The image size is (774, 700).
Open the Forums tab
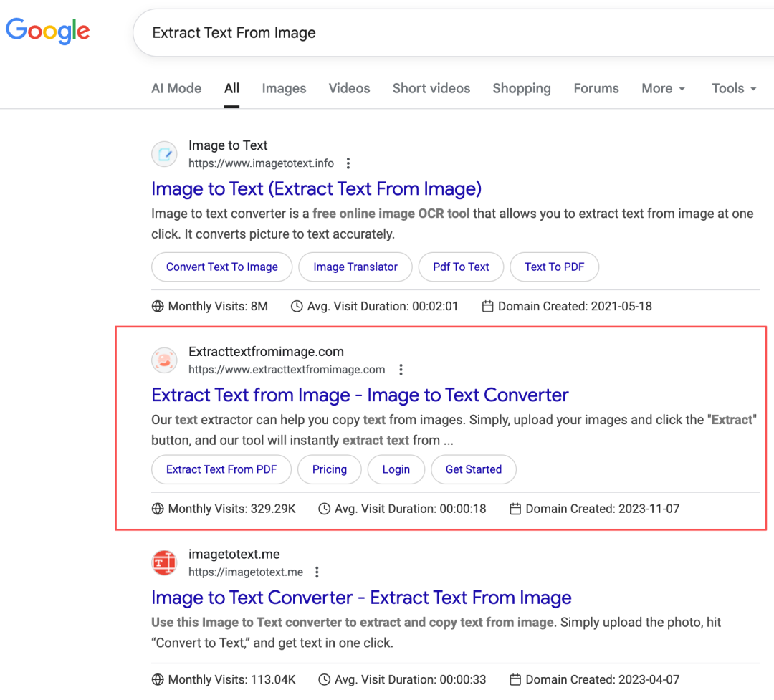pyautogui.click(x=596, y=88)
